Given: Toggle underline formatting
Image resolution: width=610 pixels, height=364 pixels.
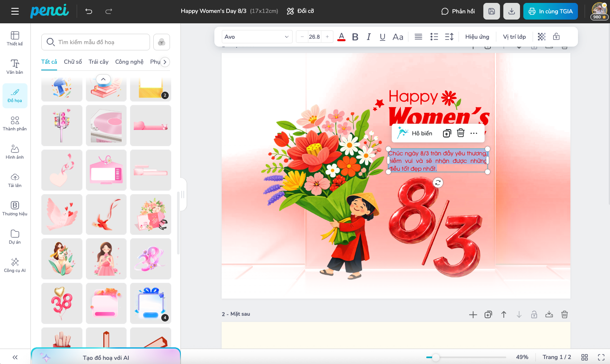Looking at the screenshot, I should (382, 37).
